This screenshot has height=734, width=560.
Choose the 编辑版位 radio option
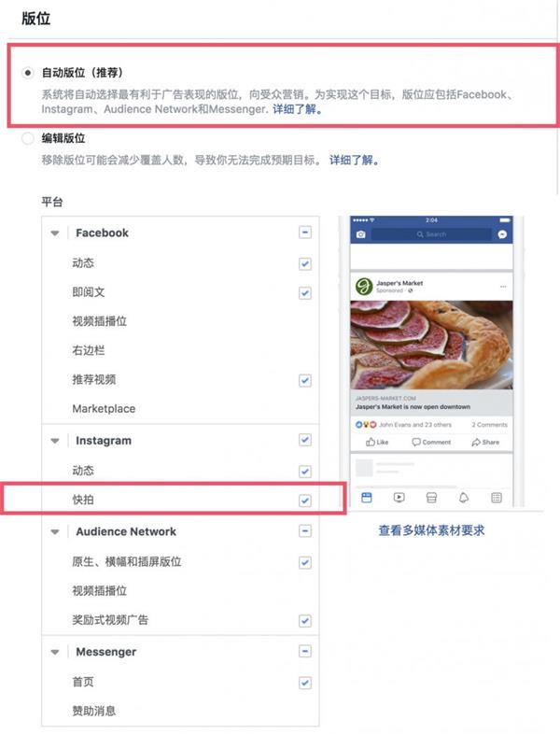pos(28,138)
